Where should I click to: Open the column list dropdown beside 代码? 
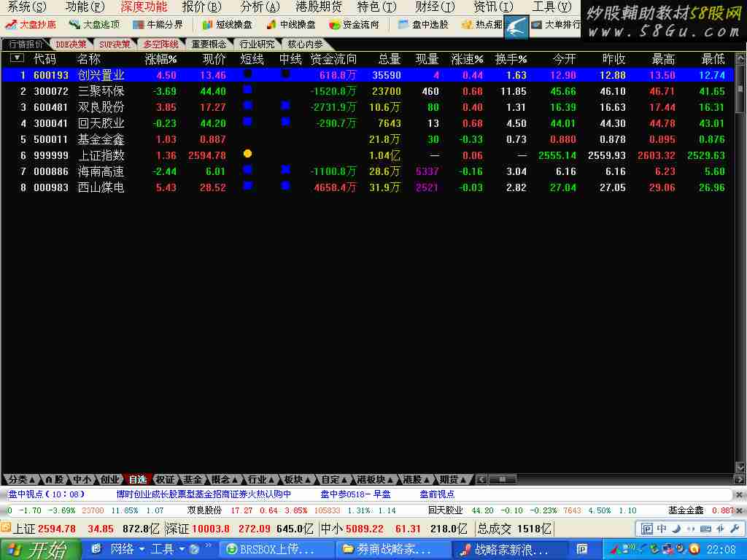click(x=17, y=58)
